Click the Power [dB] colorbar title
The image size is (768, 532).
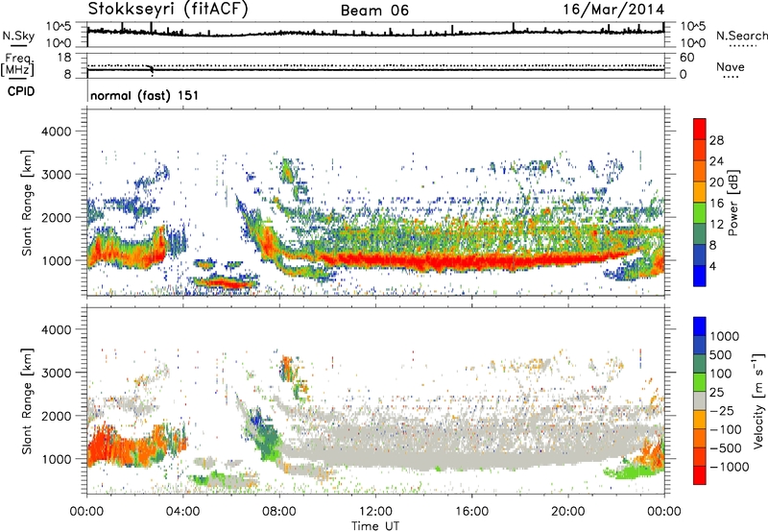[733, 203]
